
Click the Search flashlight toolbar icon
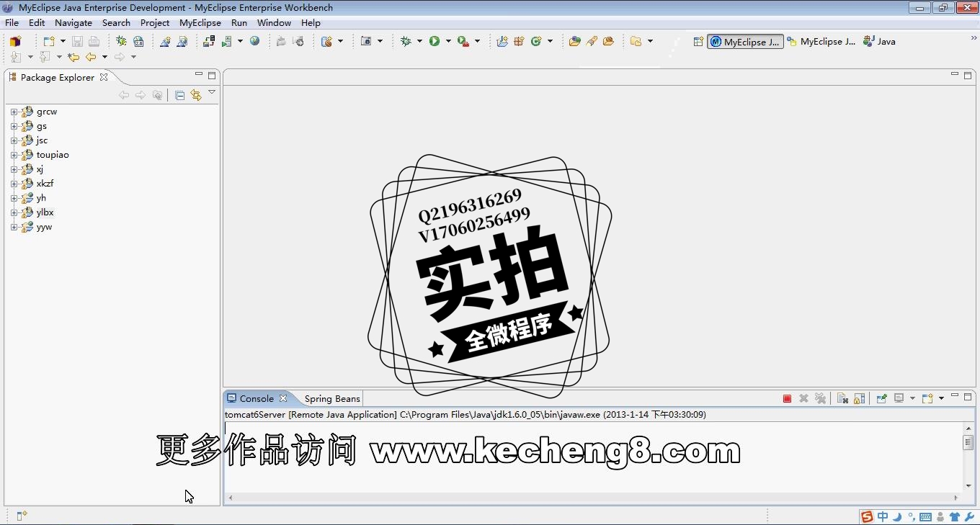click(592, 42)
